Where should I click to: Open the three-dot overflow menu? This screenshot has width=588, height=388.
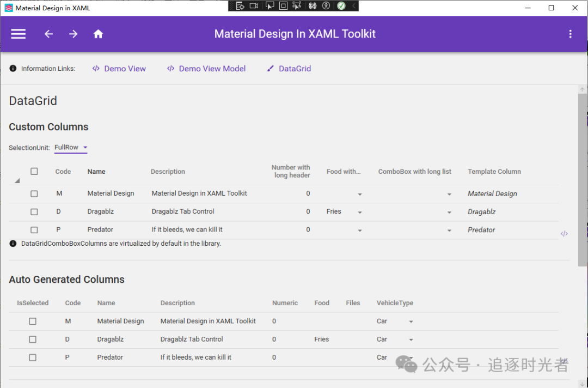[570, 34]
